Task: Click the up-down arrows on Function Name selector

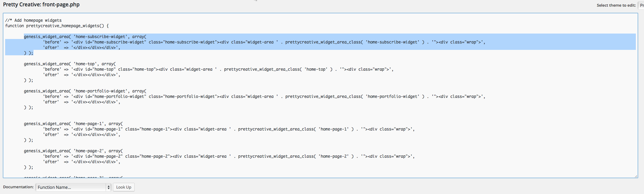Action: [108, 187]
